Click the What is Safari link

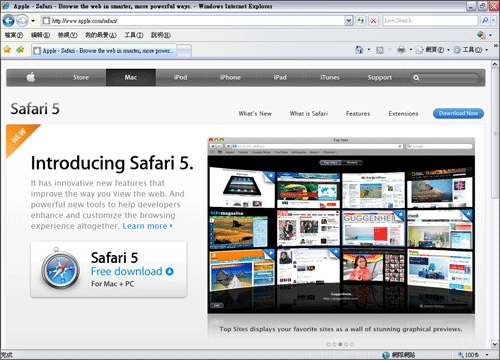click(309, 114)
